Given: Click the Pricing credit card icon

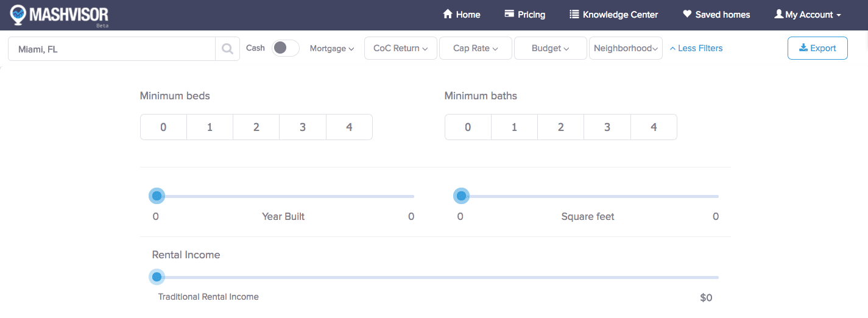Looking at the screenshot, I should click(509, 14).
